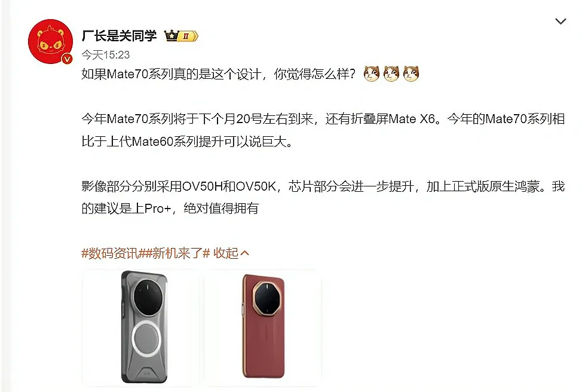The width and height of the screenshot is (582, 392).
Task: Open the red phone render thumbnail
Action: [263, 327]
